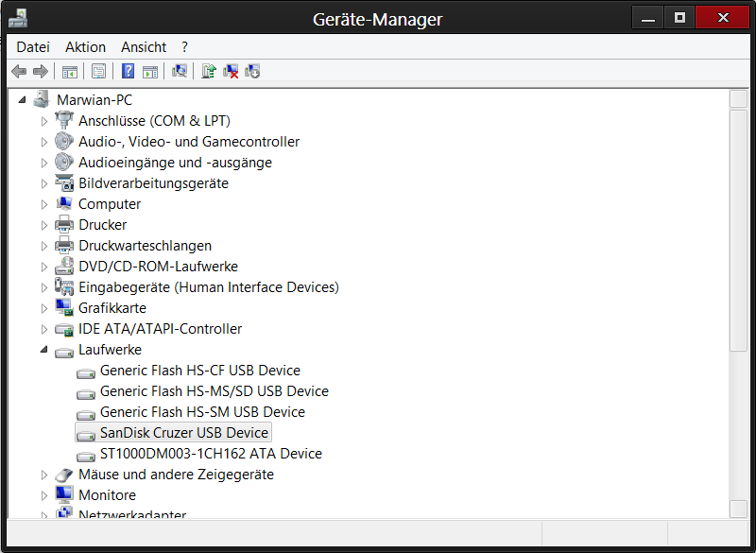Click the scrollbar up arrow button
The height and width of the screenshot is (553, 756).
[x=738, y=99]
